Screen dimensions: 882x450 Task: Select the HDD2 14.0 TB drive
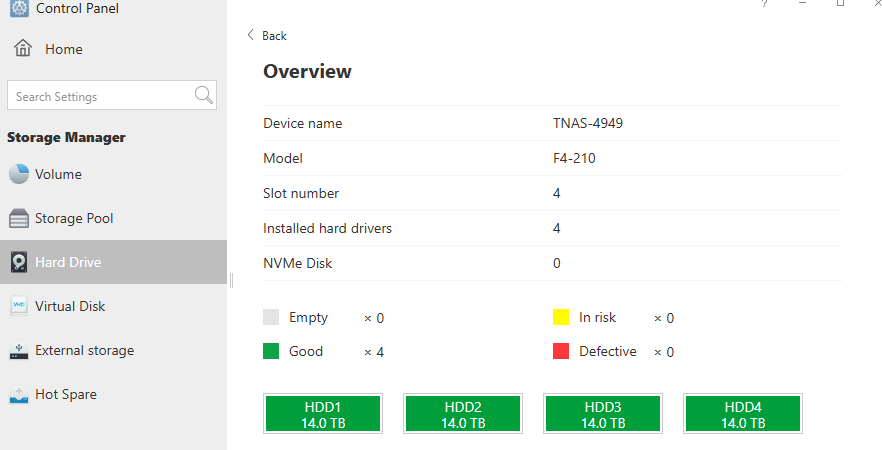pyautogui.click(x=463, y=414)
